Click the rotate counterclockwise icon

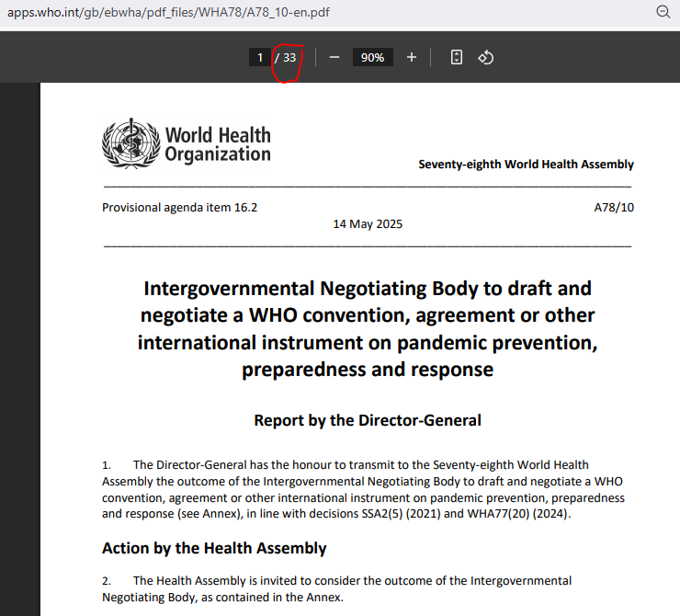[486, 57]
